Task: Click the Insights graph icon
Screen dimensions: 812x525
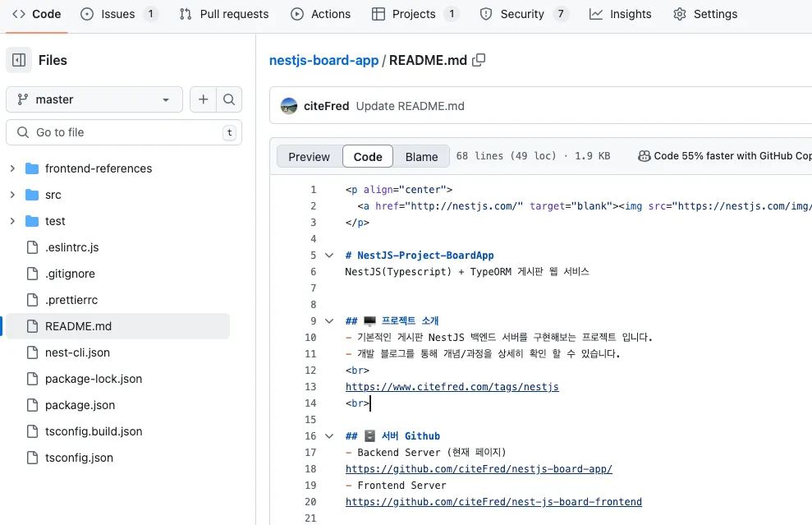Action: [596, 14]
